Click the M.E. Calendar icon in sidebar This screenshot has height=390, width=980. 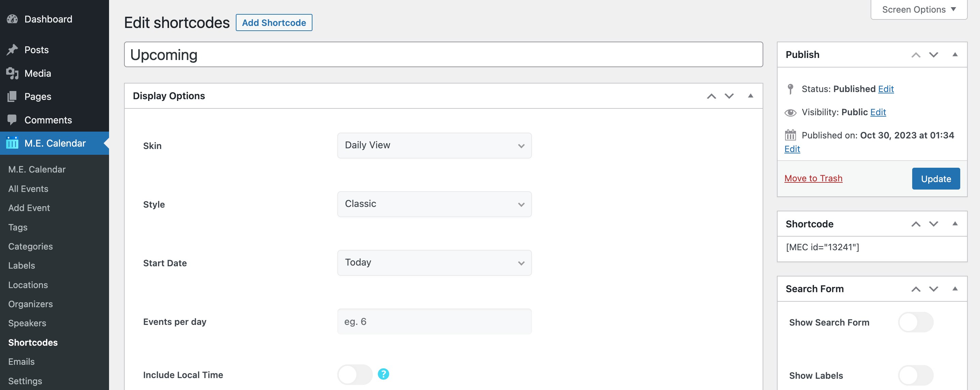click(12, 143)
